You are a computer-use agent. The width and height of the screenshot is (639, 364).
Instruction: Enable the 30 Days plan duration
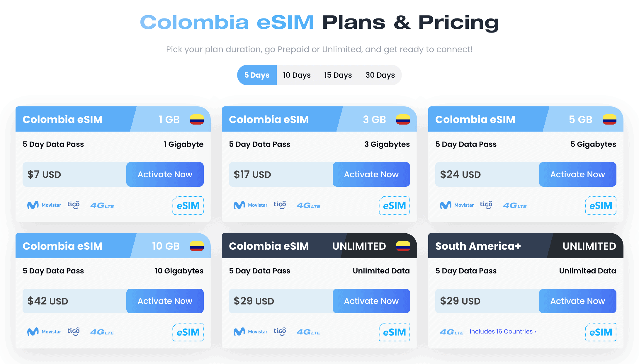click(x=380, y=75)
